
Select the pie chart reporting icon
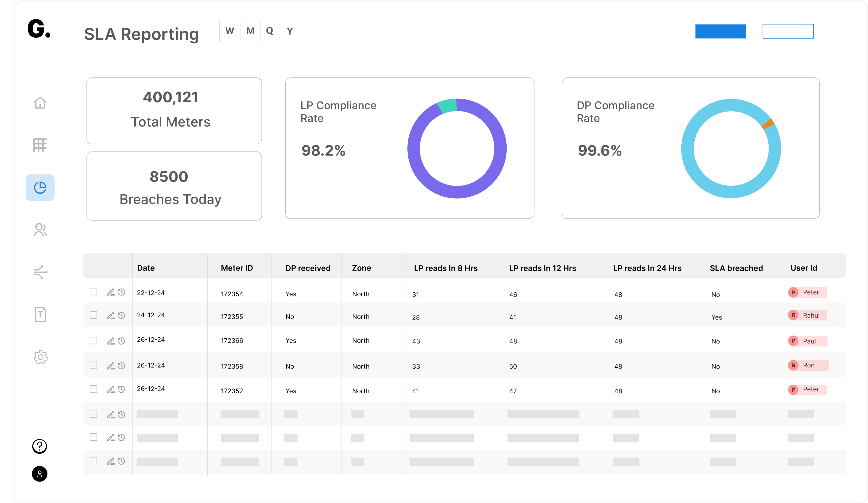40,188
